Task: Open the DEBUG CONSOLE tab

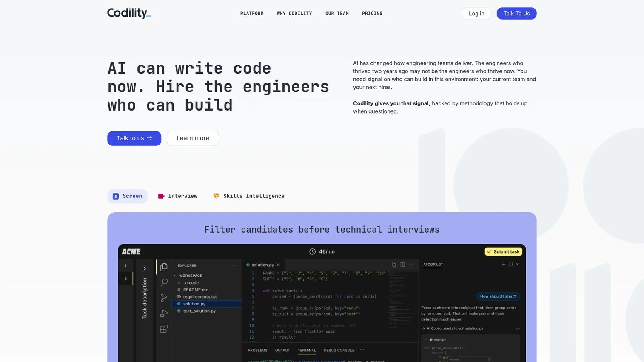Action: [339, 351]
